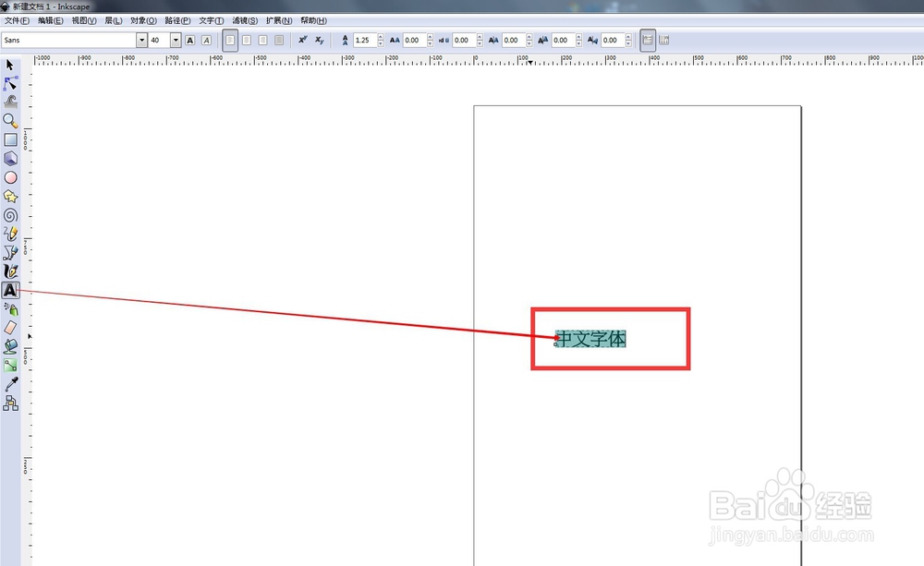Select the Spray tool
The image size is (924, 566).
click(10, 309)
